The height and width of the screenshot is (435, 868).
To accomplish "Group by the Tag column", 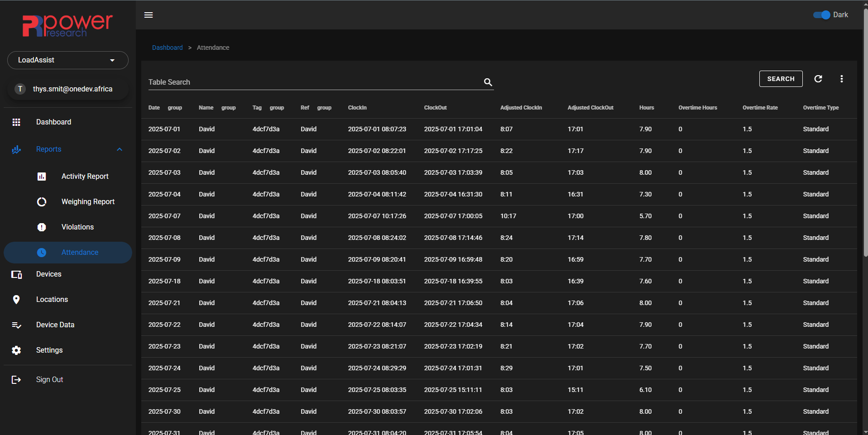I will [277, 108].
